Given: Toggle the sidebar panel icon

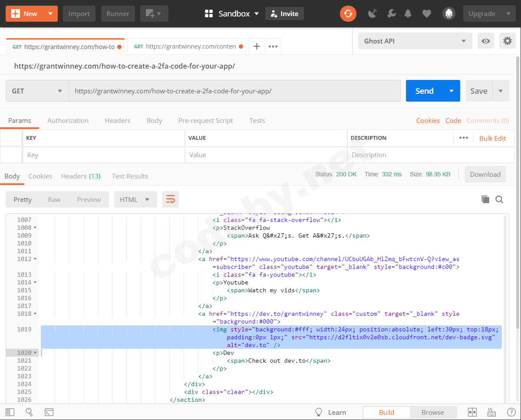Looking at the screenshot, I should [x=10, y=412].
